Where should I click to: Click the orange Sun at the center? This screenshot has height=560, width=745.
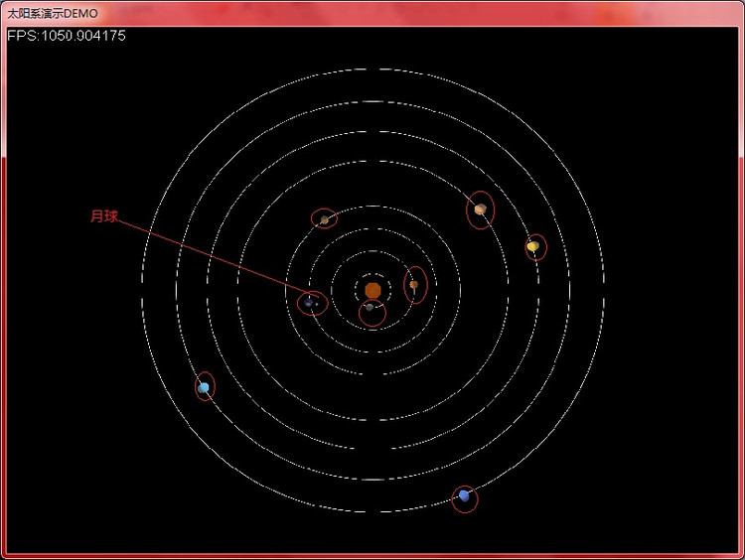372,290
